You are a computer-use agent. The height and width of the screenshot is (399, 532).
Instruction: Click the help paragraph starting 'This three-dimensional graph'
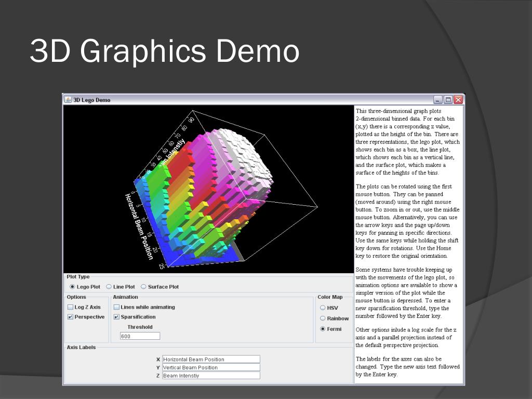click(407, 142)
